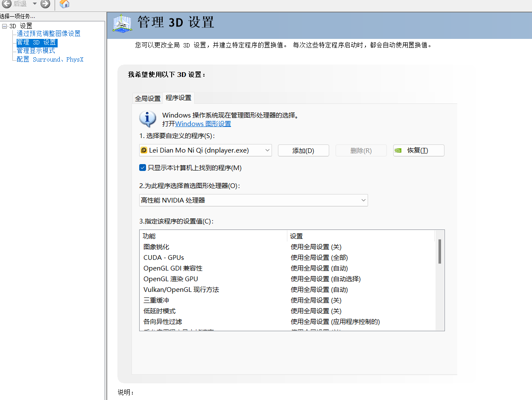Collapse the 3D 设置 tree node
Screen dimensions: 532x400
pyautogui.click(x=4, y=26)
